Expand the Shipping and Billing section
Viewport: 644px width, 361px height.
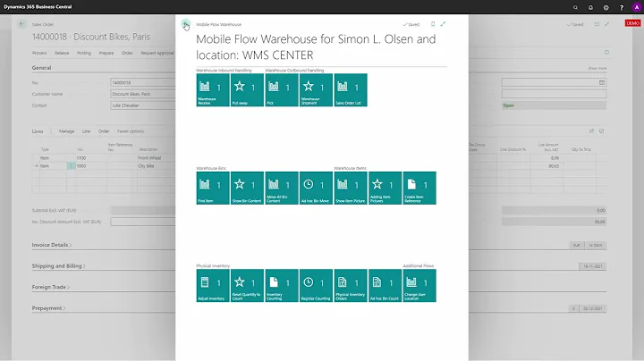point(59,265)
